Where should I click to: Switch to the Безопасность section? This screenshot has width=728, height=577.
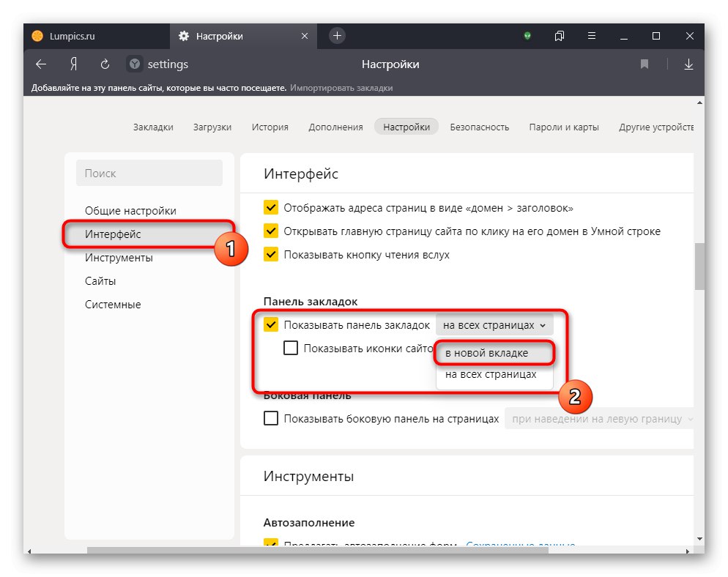coord(479,126)
